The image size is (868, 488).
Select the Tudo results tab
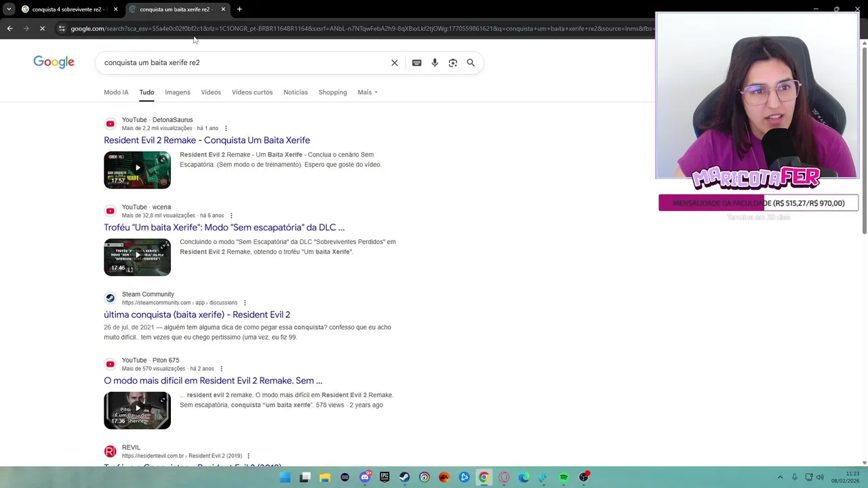146,92
